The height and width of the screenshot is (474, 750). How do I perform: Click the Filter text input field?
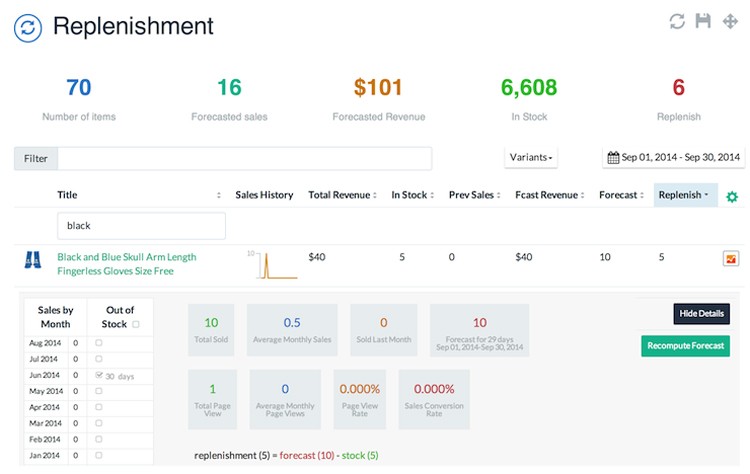[244, 158]
